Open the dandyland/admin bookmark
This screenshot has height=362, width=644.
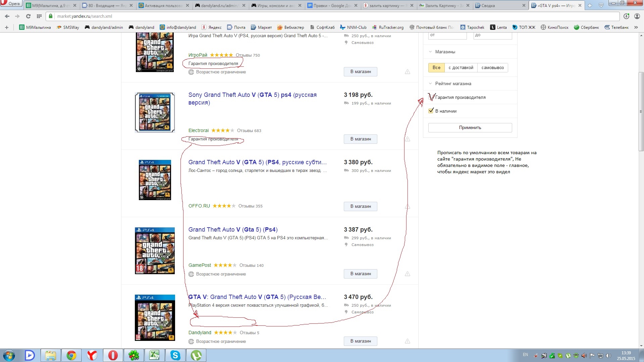[x=104, y=27]
